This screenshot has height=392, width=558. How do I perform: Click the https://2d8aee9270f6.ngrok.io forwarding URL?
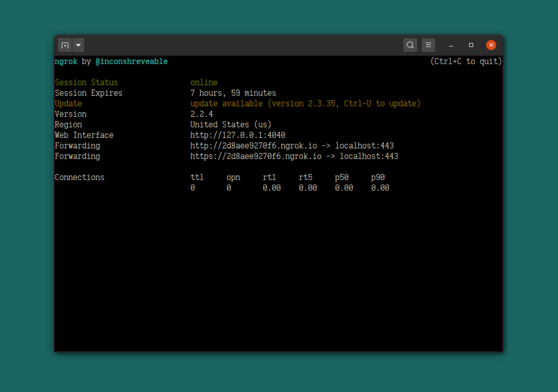[x=256, y=156]
